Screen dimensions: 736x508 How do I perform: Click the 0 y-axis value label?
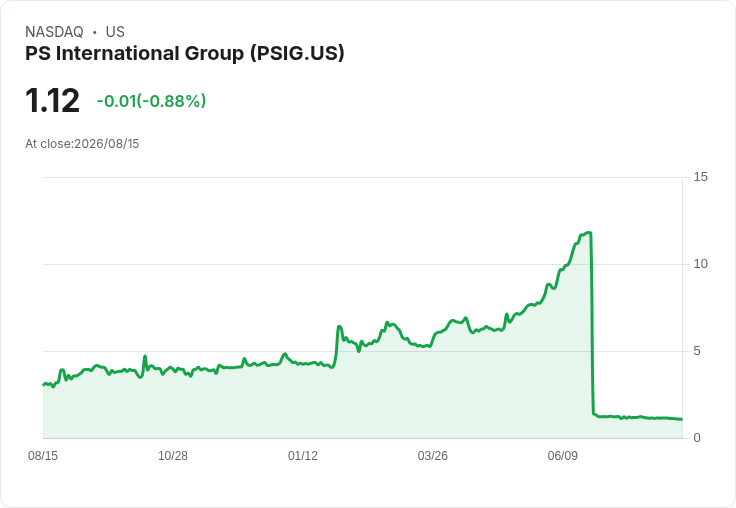click(x=697, y=438)
